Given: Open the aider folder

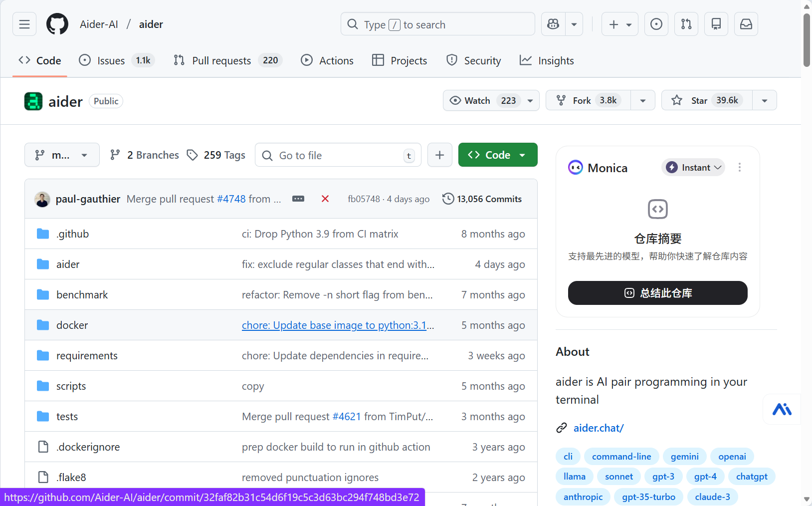Looking at the screenshot, I should [68, 264].
